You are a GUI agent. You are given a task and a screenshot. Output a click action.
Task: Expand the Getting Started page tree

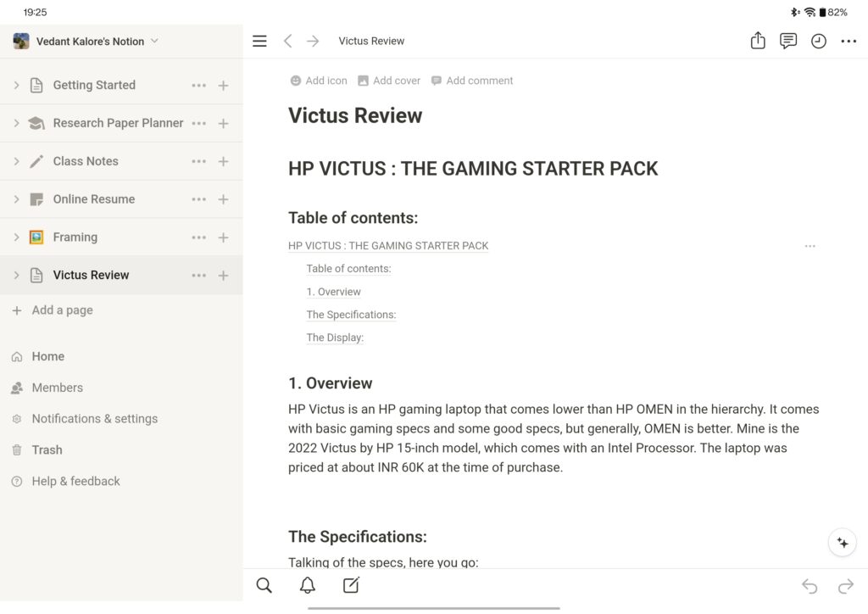(x=16, y=86)
